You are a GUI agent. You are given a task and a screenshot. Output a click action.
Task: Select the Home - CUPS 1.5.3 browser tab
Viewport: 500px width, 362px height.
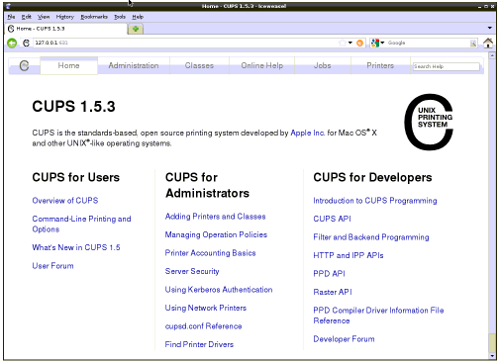(66, 29)
